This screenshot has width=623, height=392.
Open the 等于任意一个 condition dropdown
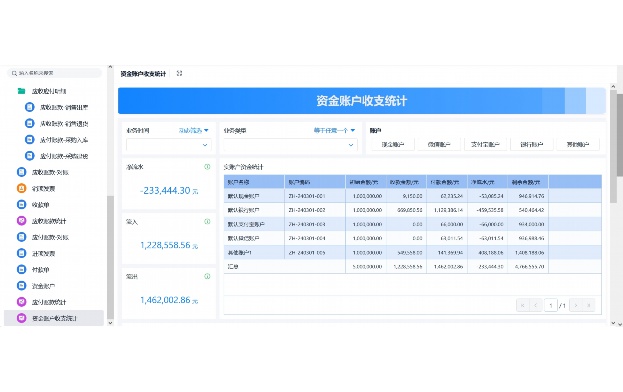[334, 130]
